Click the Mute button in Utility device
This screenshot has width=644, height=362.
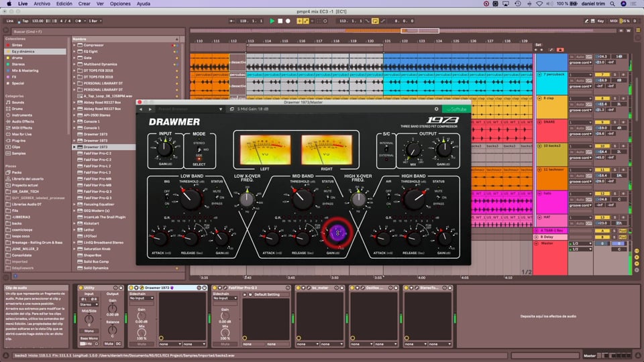point(109,344)
